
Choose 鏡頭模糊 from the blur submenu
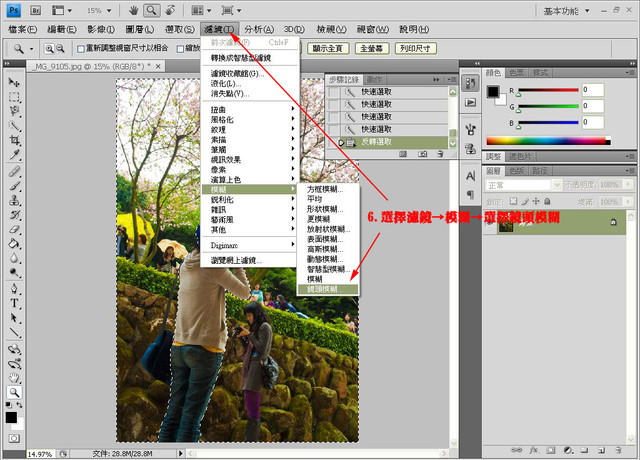[328, 289]
